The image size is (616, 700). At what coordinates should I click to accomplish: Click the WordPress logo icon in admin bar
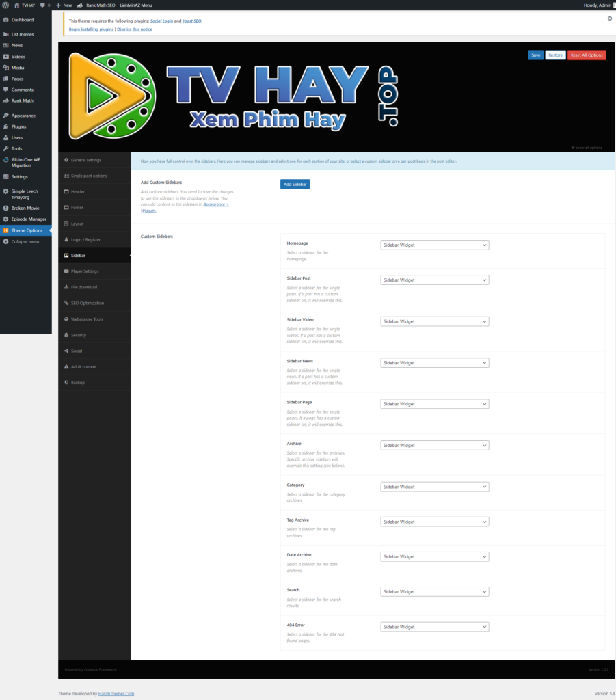pos(5,5)
